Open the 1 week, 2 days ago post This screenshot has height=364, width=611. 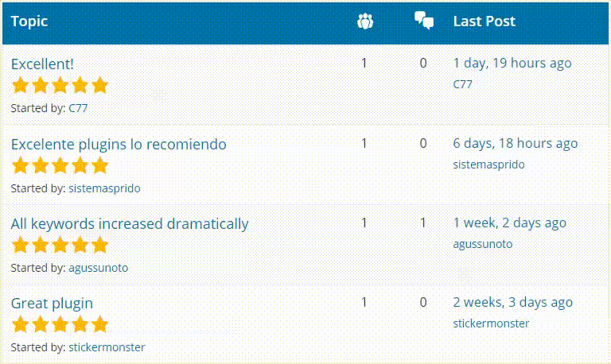(509, 223)
